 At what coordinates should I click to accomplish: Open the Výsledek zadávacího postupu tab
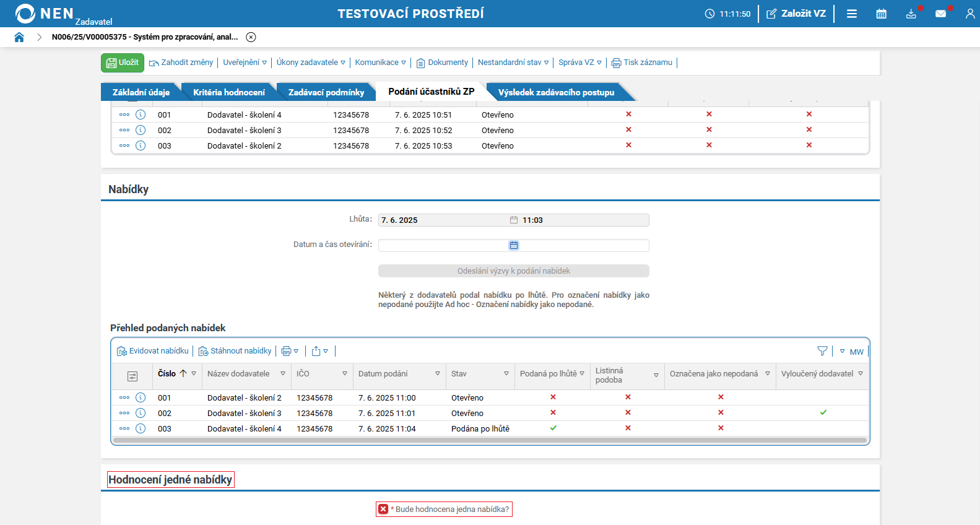point(556,92)
